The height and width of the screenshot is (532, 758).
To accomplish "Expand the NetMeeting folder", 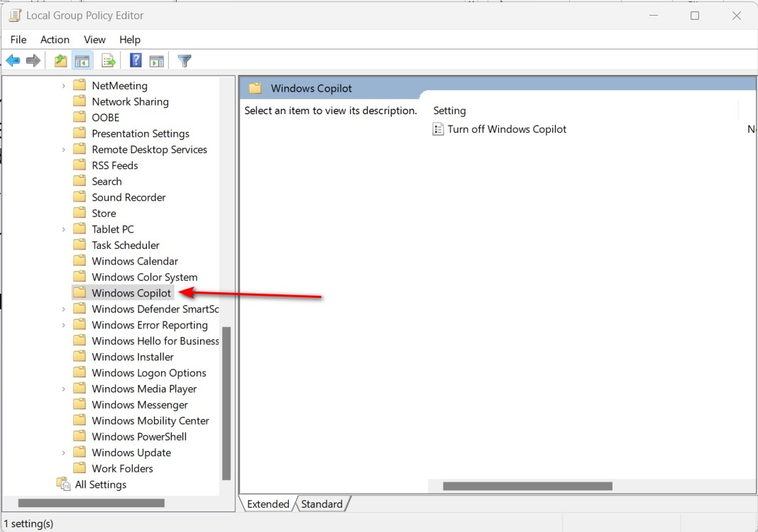I will (64, 86).
